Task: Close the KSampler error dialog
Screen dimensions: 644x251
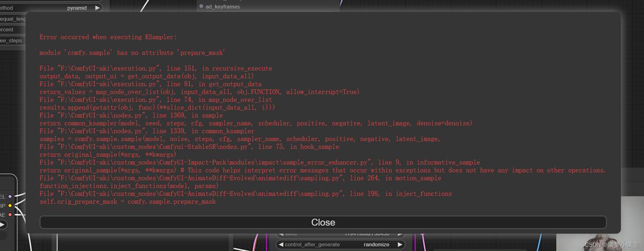Action: click(323, 222)
